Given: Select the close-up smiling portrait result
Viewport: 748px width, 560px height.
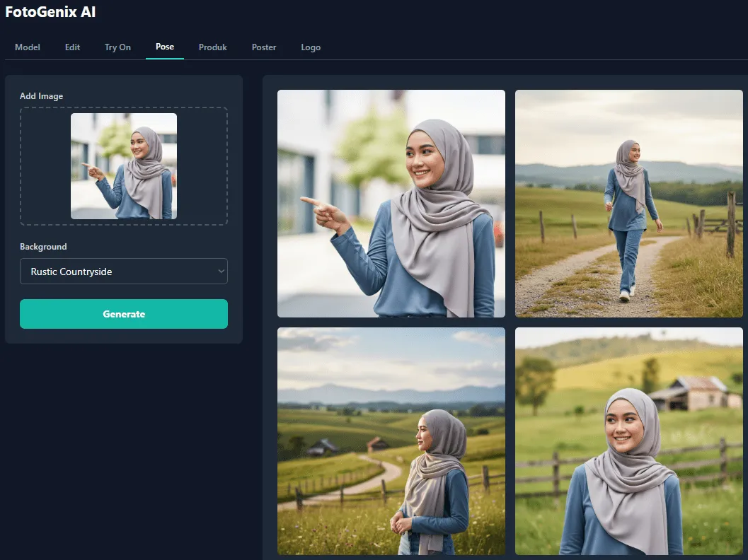Looking at the screenshot, I should (x=628, y=441).
